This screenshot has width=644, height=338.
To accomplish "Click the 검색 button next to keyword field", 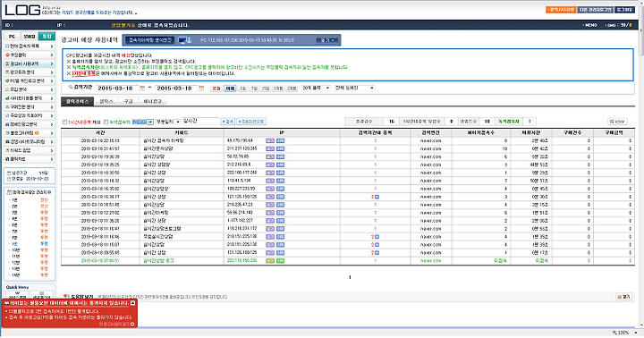I will (228, 122).
